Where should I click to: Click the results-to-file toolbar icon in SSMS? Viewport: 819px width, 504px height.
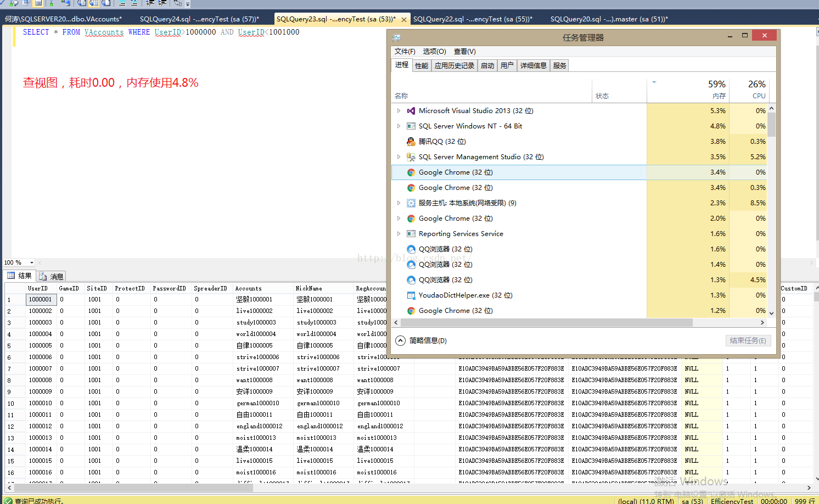(106, 3)
